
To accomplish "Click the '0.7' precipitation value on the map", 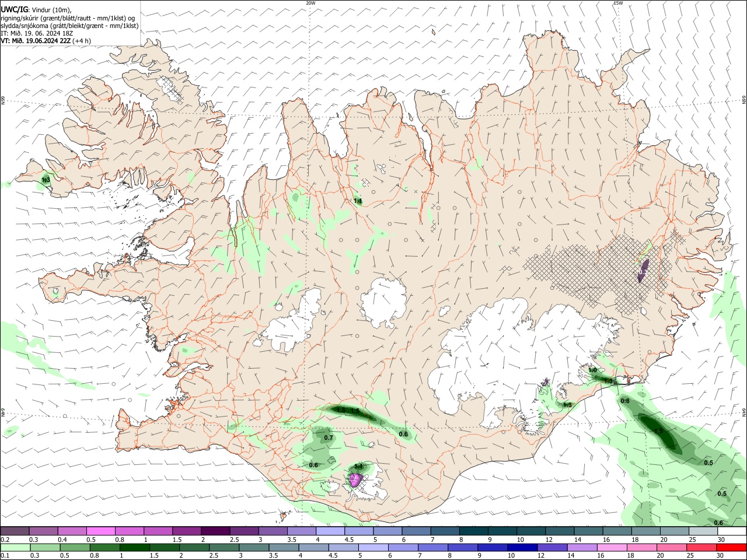I will [329, 437].
